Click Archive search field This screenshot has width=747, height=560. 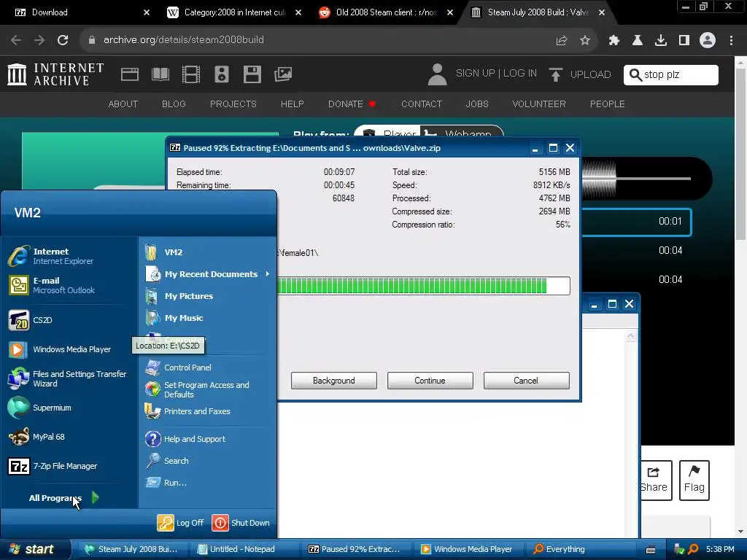click(671, 75)
